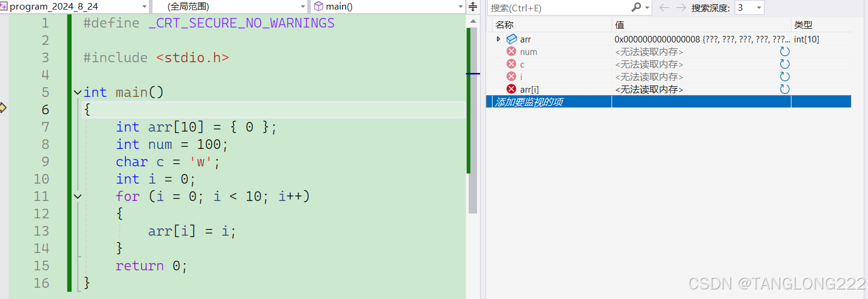Click the editor scrollbar up arrow
The image size is (868, 299).
coord(473,21)
